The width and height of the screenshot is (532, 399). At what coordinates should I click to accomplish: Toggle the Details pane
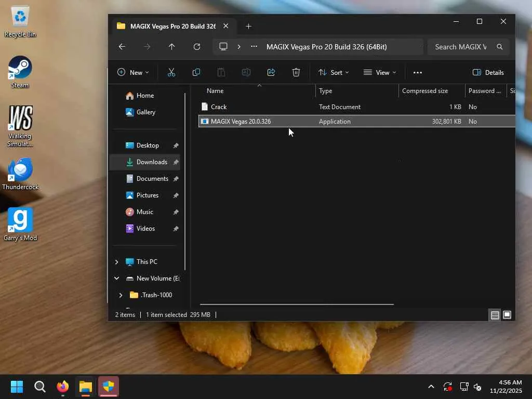[488, 72]
